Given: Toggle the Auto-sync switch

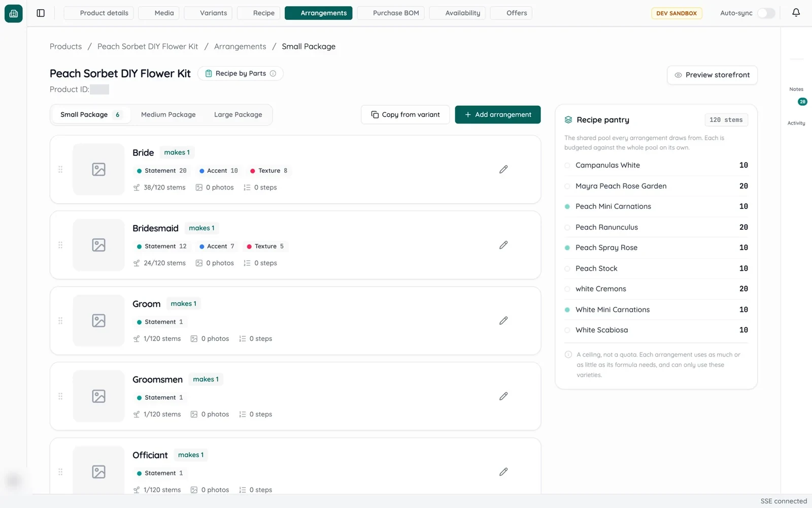Looking at the screenshot, I should point(766,13).
